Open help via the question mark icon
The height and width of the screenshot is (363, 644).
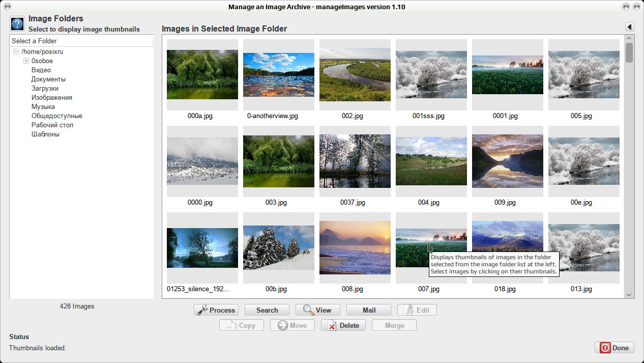tap(17, 24)
